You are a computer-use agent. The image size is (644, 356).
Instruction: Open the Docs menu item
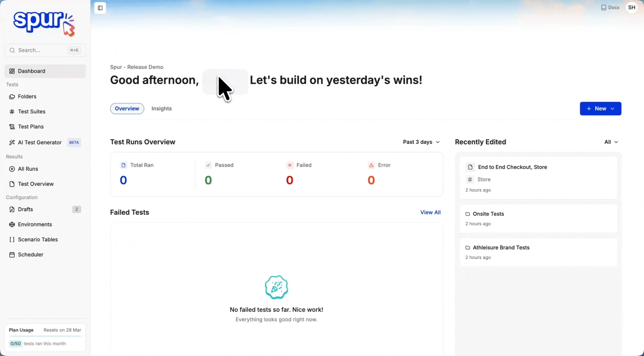tap(610, 7)
